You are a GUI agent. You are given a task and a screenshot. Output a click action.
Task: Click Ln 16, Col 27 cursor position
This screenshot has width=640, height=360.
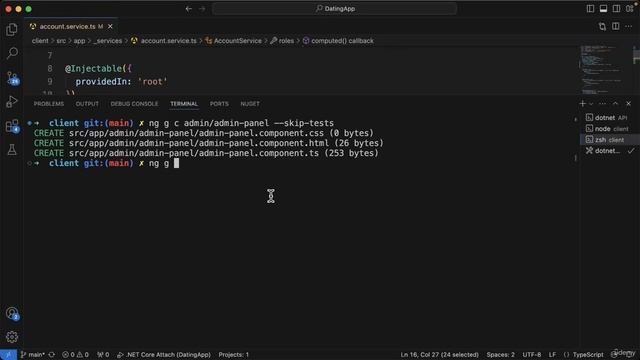[x=439, y=355]
